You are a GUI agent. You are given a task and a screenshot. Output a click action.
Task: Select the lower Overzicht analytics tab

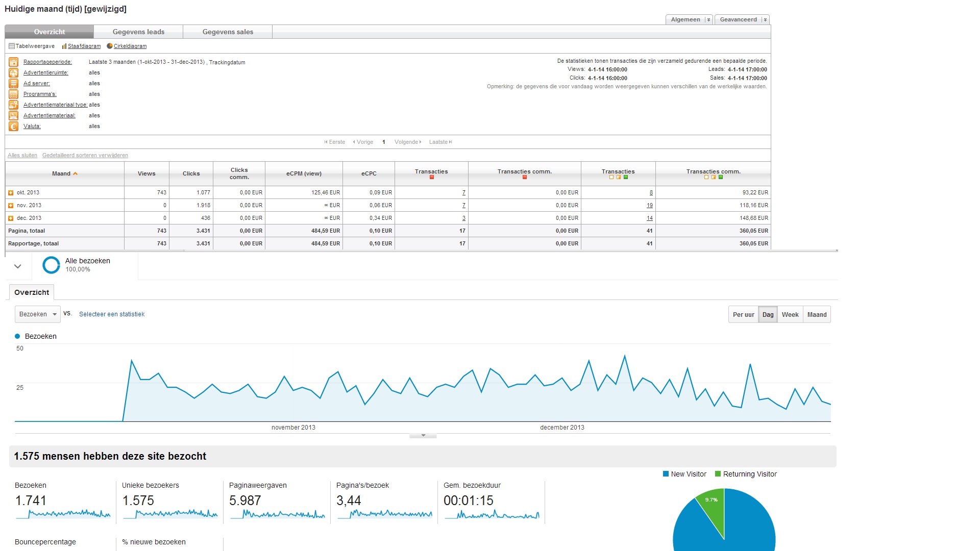coord(32,292)
